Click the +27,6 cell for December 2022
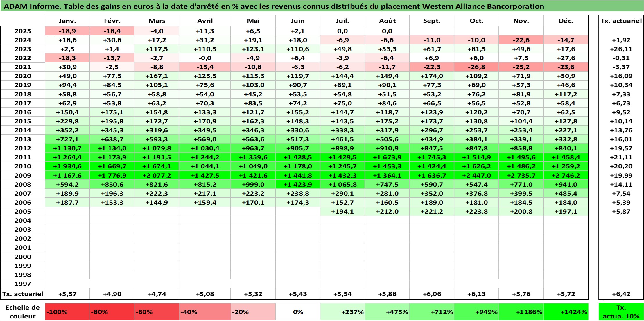This screenshot has width=644, height=321. (x=566, y=58)
